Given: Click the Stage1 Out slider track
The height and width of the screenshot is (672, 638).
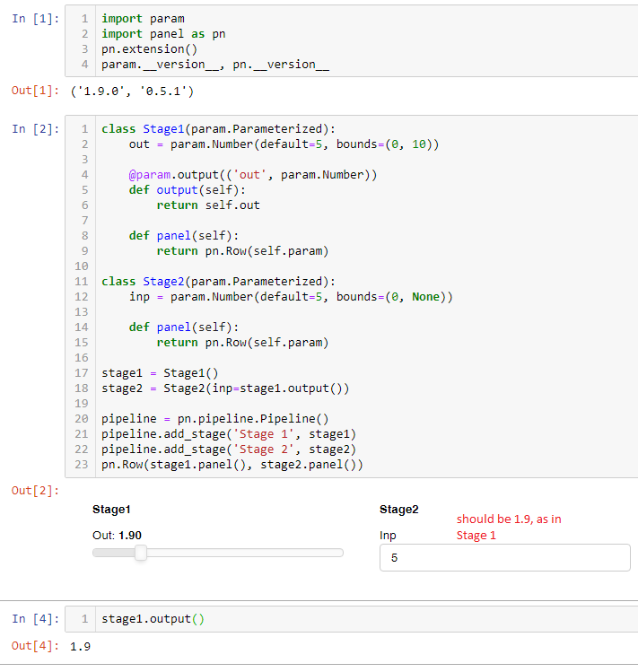Looking at the screenshot, I should (x=218, y=553).
